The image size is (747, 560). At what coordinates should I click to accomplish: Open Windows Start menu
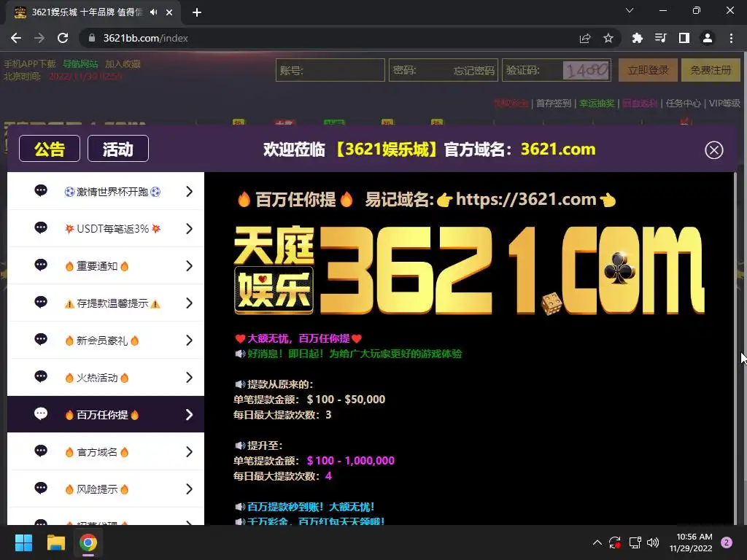(x=23, y=542)
